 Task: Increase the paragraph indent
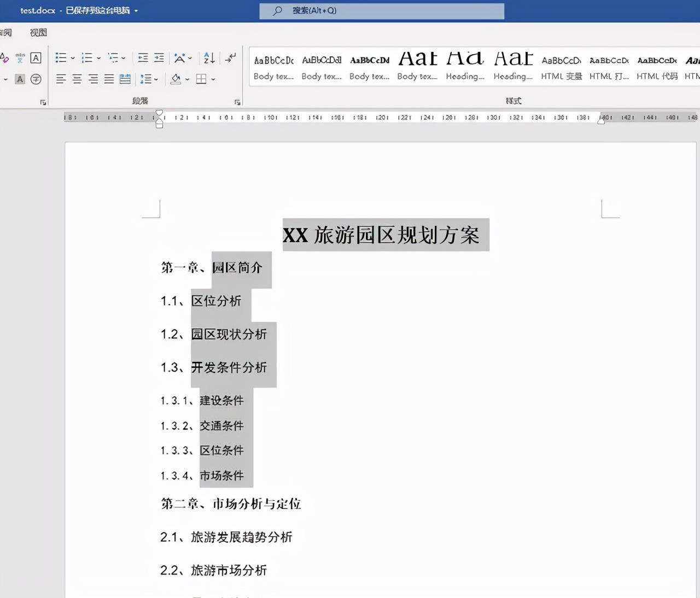click(159, 58)
